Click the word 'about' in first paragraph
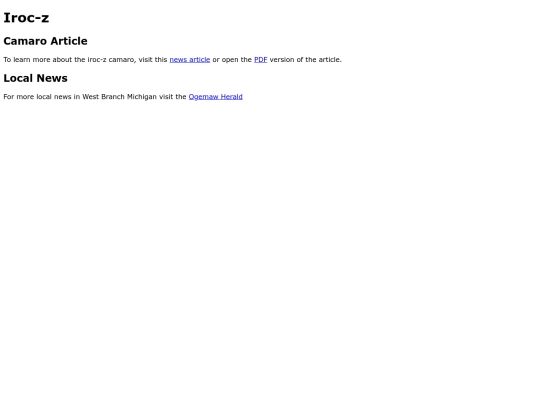The width and height of the screenshot is (540, 405). coord(62,60)
